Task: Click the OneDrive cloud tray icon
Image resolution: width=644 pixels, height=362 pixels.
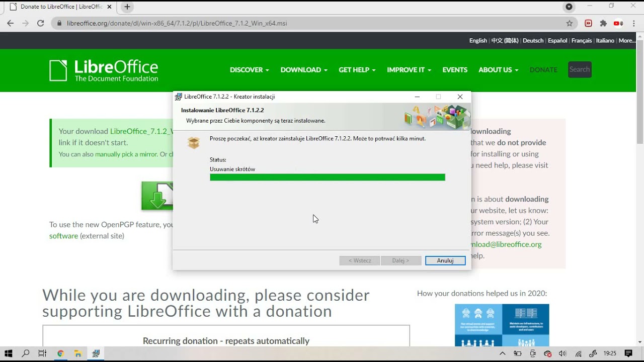Action: click(x=548, y=353)
